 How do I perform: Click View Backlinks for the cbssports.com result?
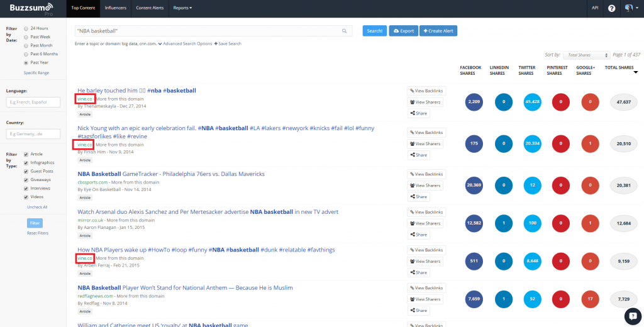426,174
